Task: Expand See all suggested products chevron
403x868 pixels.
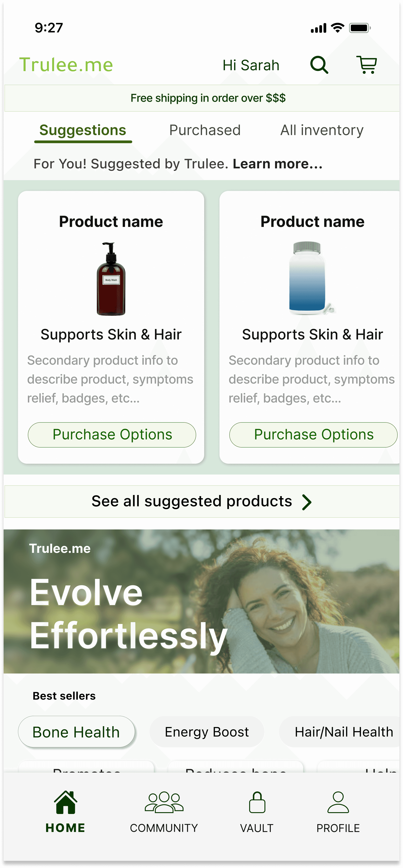Action: [x=307, y=502]
